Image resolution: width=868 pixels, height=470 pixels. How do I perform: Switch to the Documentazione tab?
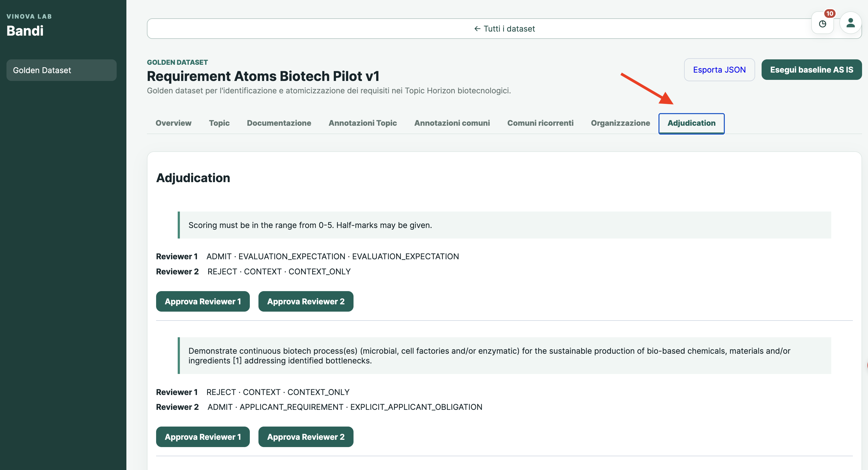279,123
